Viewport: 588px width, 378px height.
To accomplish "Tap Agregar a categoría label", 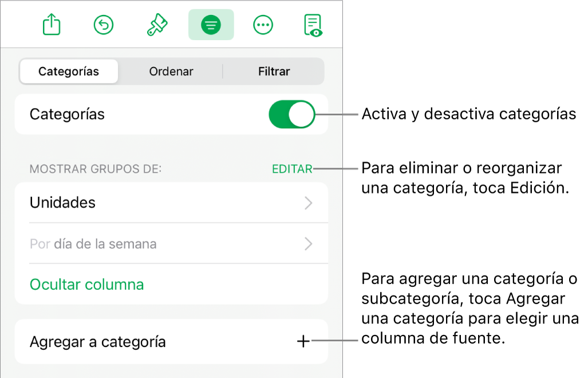I will [x=97, y=342].
